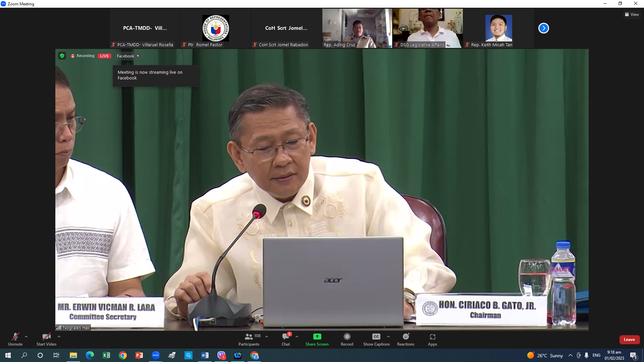The height and width of the screenshot is (362, 644).
Task: Click the red Leave button
Action: [629, 340]
